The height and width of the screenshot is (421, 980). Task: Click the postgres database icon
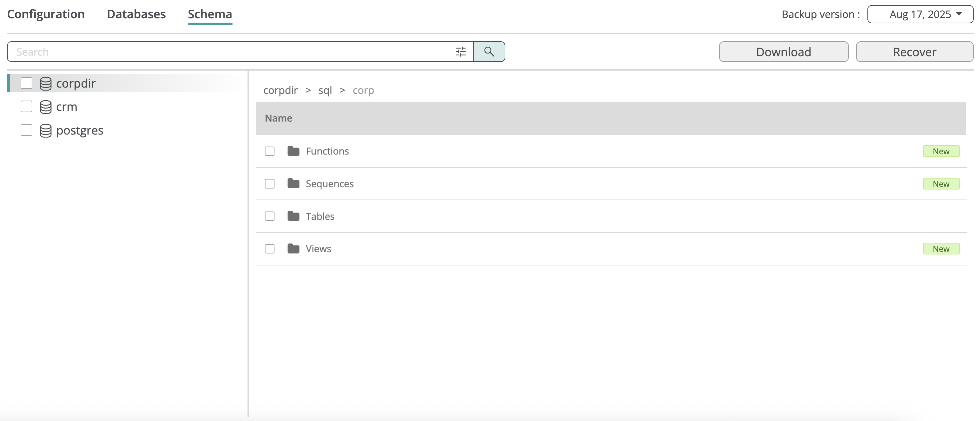click(x=46, y=131)
